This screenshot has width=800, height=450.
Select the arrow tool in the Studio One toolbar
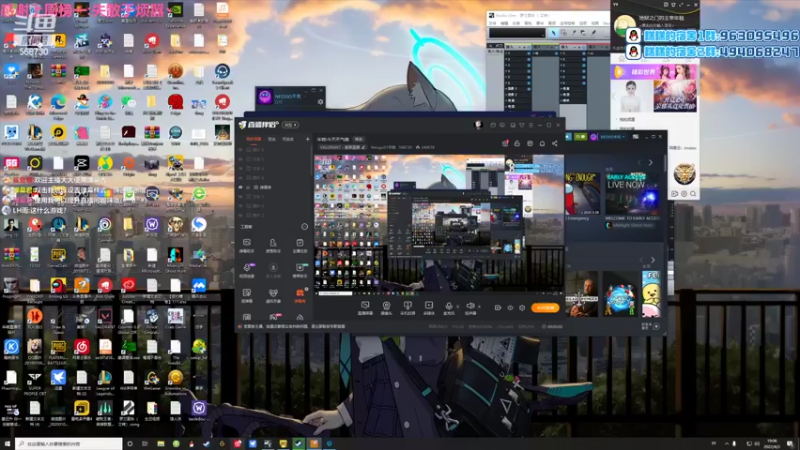click(x=553, y=33)
